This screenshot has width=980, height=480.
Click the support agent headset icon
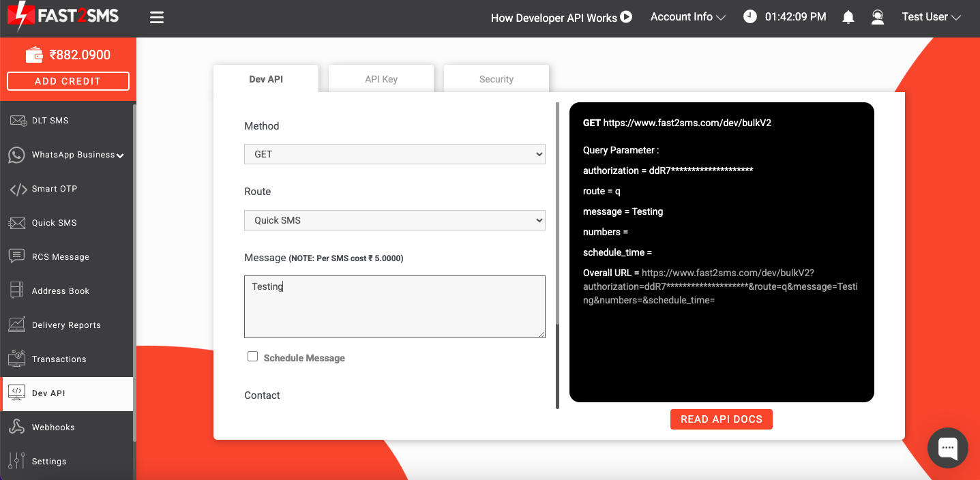point(878,18)
